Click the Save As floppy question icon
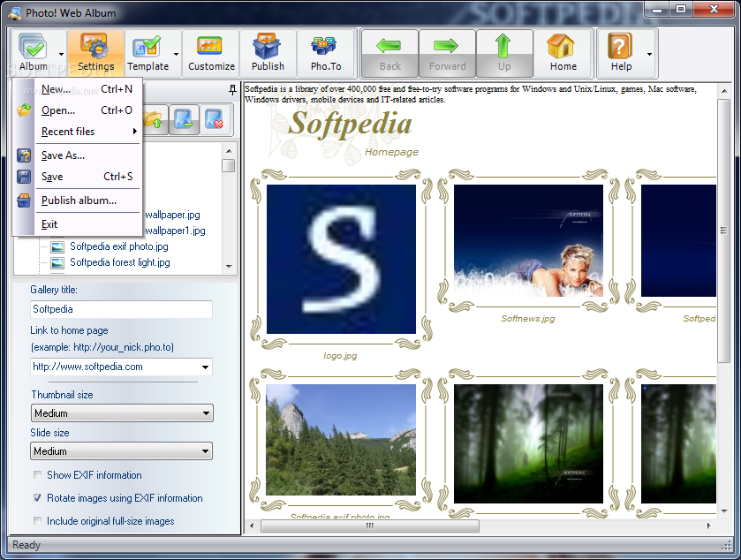Image resolution: width=741 pixels, height=560 pixels. 24,155
